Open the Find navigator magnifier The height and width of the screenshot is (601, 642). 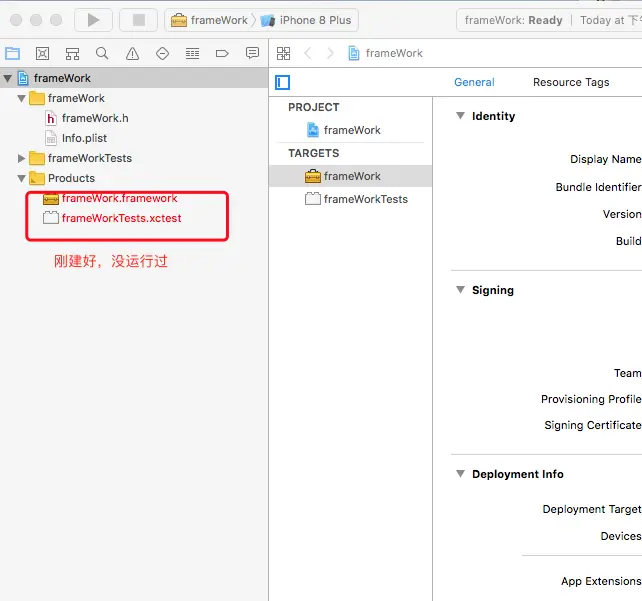click(102, 54)
